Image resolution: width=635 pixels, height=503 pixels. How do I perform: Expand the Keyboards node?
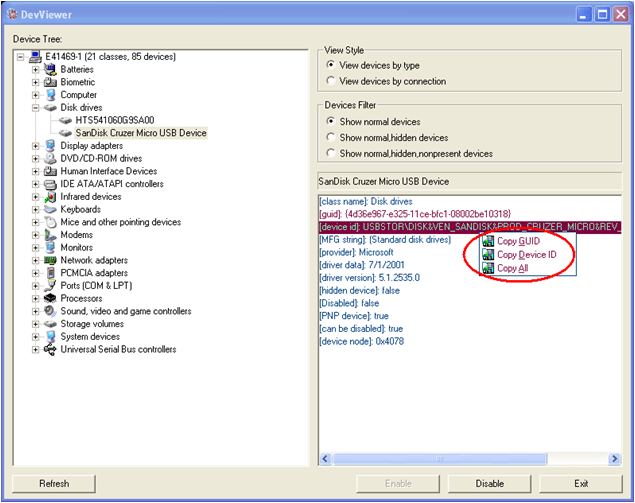pos(35,209)
